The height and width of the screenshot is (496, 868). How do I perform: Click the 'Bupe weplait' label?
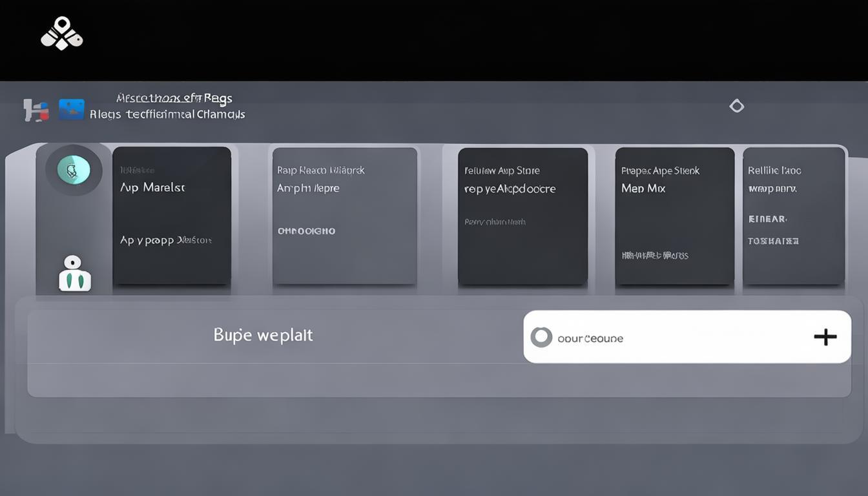(263, 335)
